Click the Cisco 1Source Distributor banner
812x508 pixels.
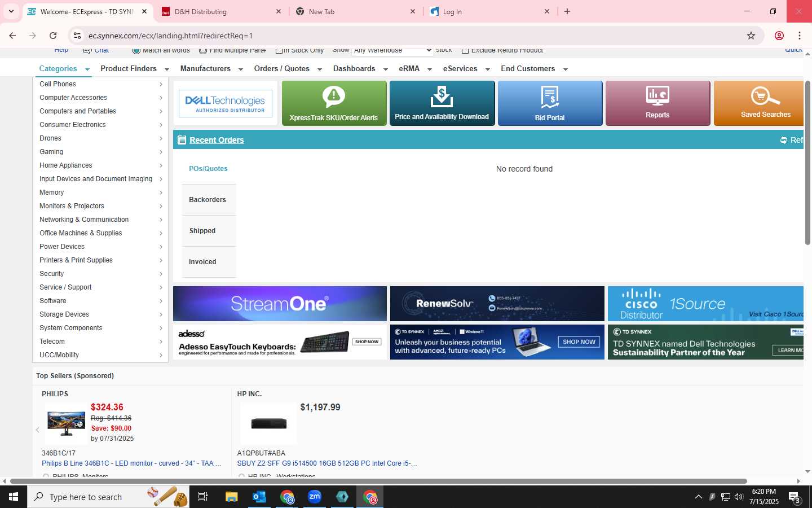pyautogui.click(x=705, y=304)
